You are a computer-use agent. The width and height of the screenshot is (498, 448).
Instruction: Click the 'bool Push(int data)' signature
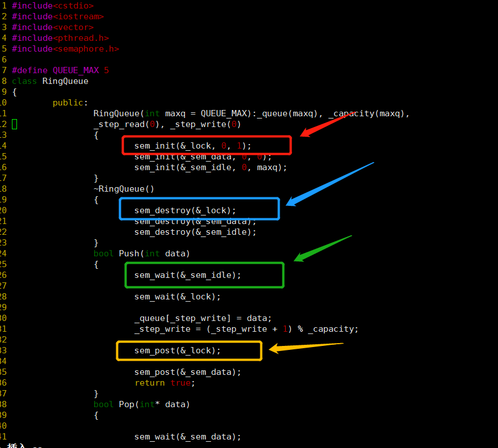[142, 253]
